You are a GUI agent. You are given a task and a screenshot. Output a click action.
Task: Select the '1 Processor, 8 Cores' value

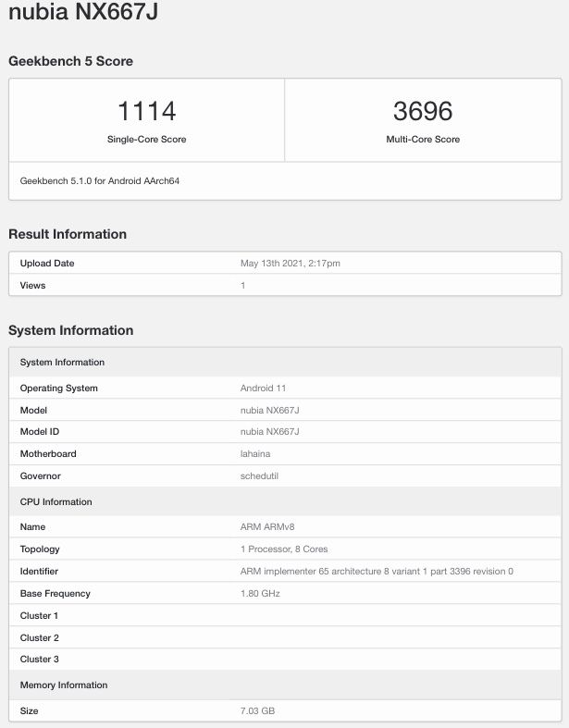284,549
